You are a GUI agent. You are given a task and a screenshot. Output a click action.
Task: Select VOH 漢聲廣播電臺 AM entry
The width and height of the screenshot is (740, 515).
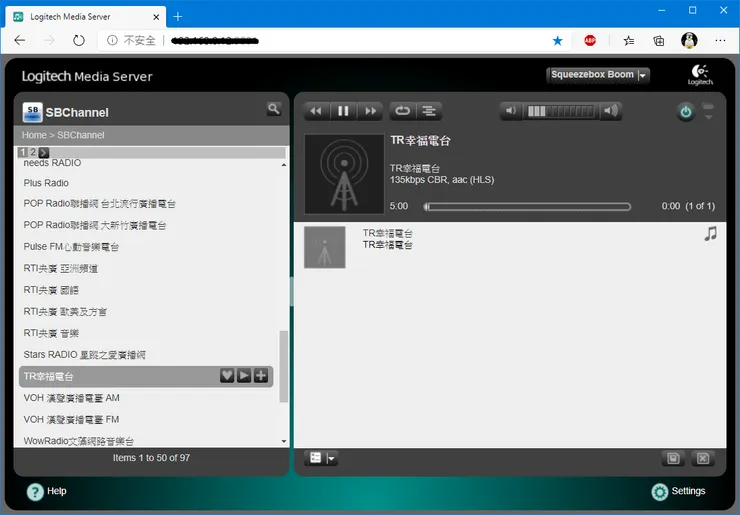pos(71,398)
